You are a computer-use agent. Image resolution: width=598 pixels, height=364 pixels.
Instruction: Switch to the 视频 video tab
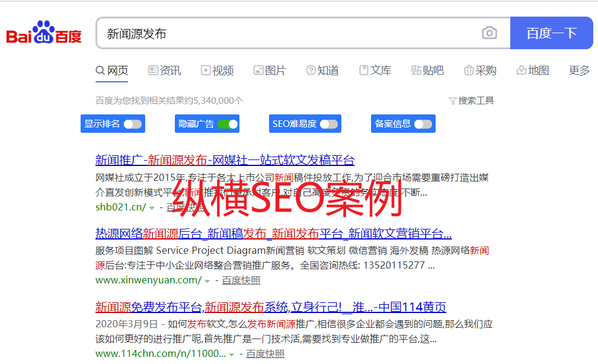(217, 71)
